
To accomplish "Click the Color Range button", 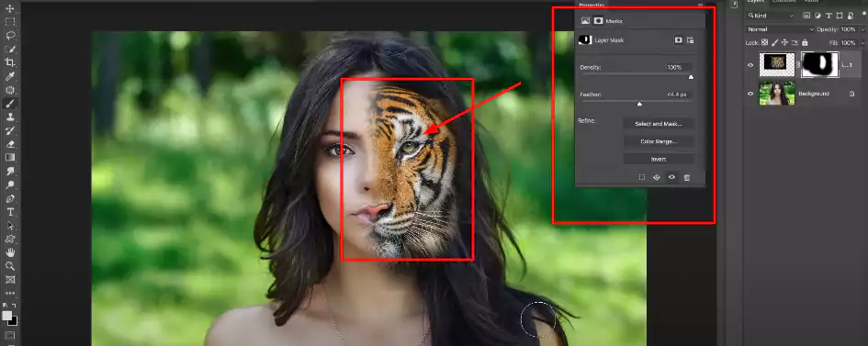I will tap(659, 141).
